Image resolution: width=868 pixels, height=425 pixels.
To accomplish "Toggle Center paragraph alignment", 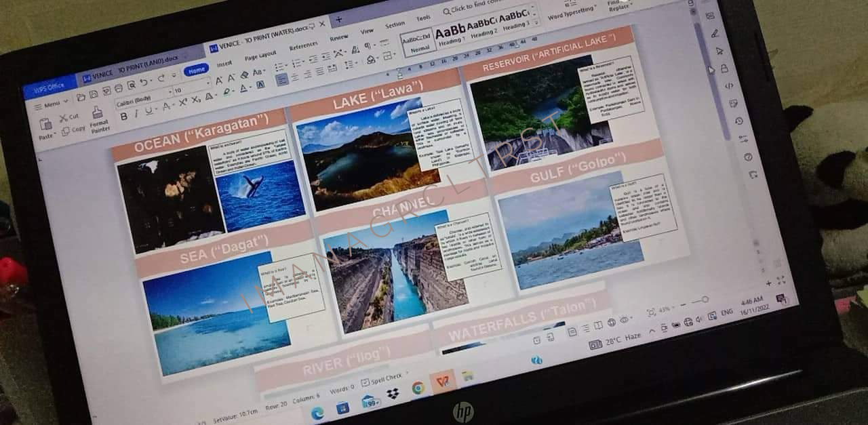I will [x=295, y=77].
